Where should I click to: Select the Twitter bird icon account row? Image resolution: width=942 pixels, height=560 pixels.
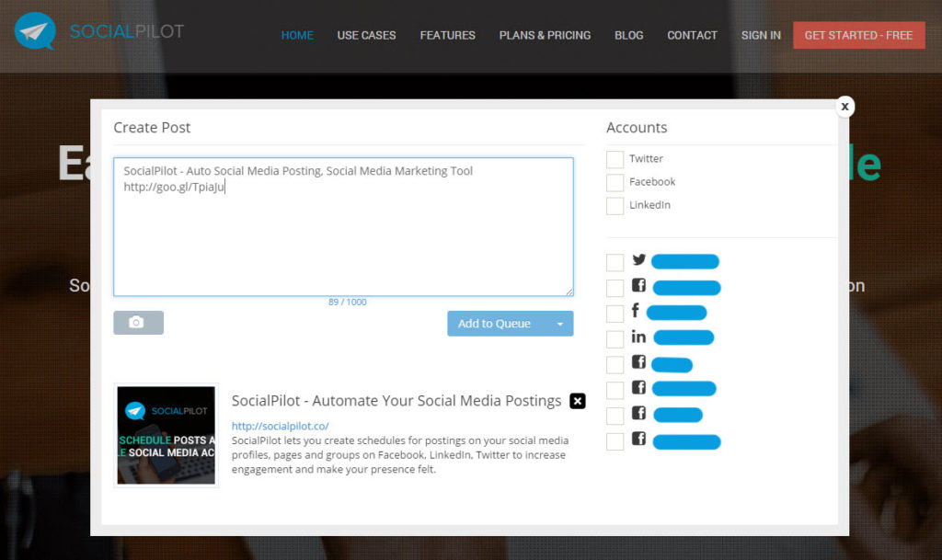638,261
